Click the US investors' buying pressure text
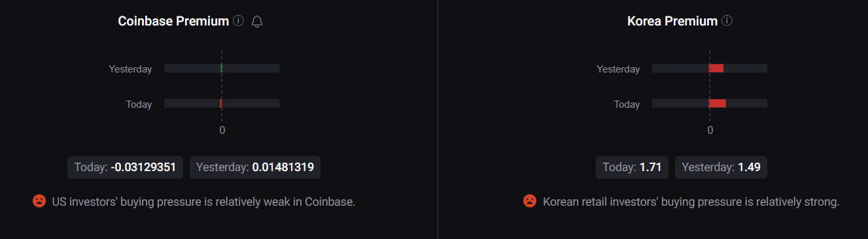The image size is (868, 239). [203, 202]
